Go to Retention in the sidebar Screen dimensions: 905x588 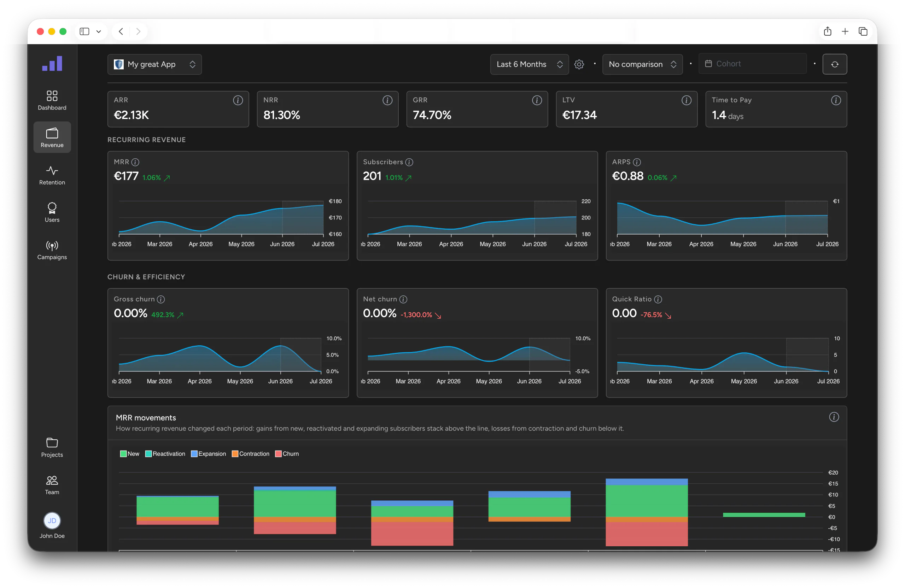(52, 175)
